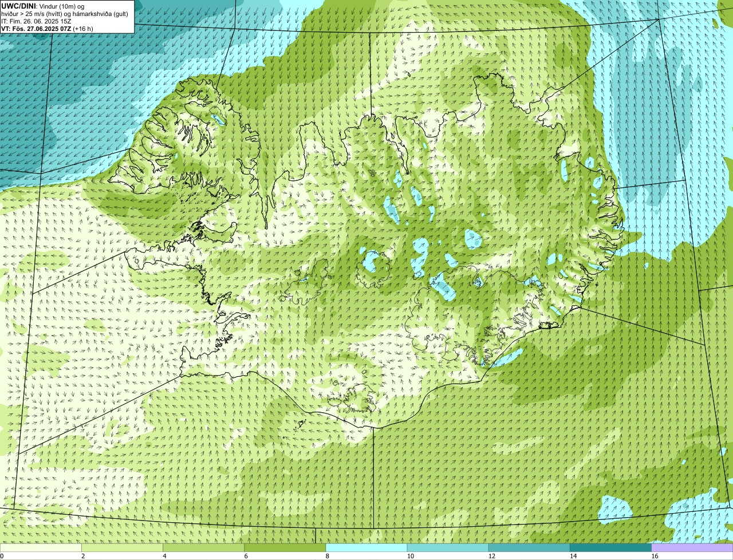Image resolution: width=733 pixels, height=560 pixels.
Task: Click the legend scale value 16
Action: point(655,556)
